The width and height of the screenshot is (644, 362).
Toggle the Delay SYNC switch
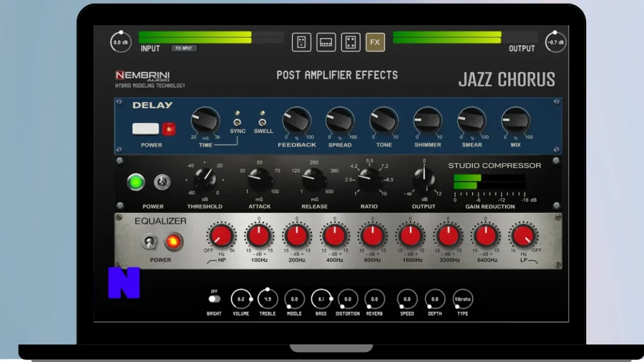click(237, 123)
